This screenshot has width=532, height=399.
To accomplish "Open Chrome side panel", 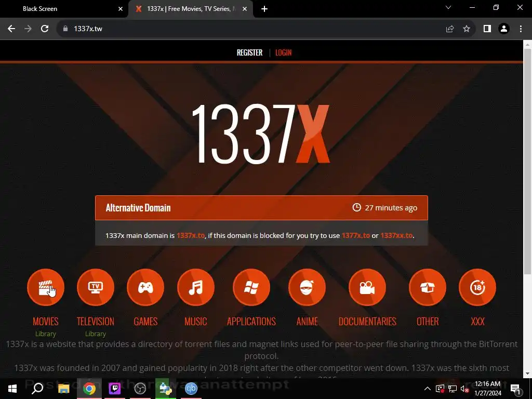I will (487, 29).
